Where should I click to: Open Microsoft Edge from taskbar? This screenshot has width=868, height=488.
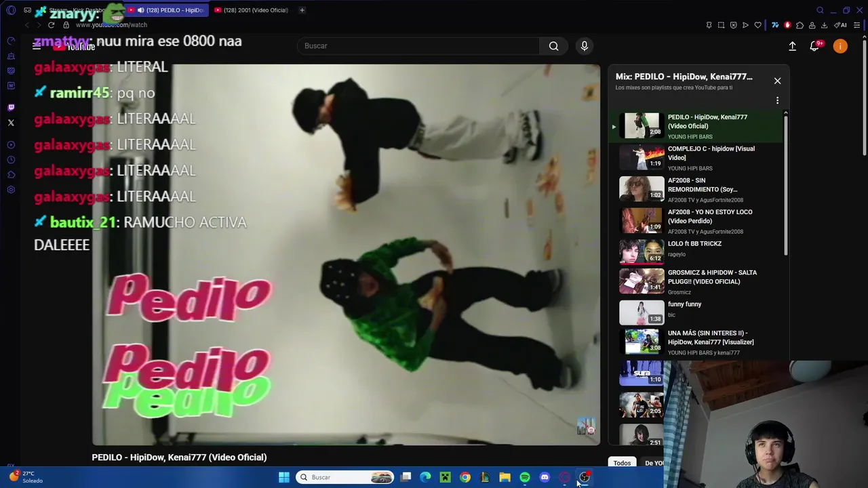[425, 477]
